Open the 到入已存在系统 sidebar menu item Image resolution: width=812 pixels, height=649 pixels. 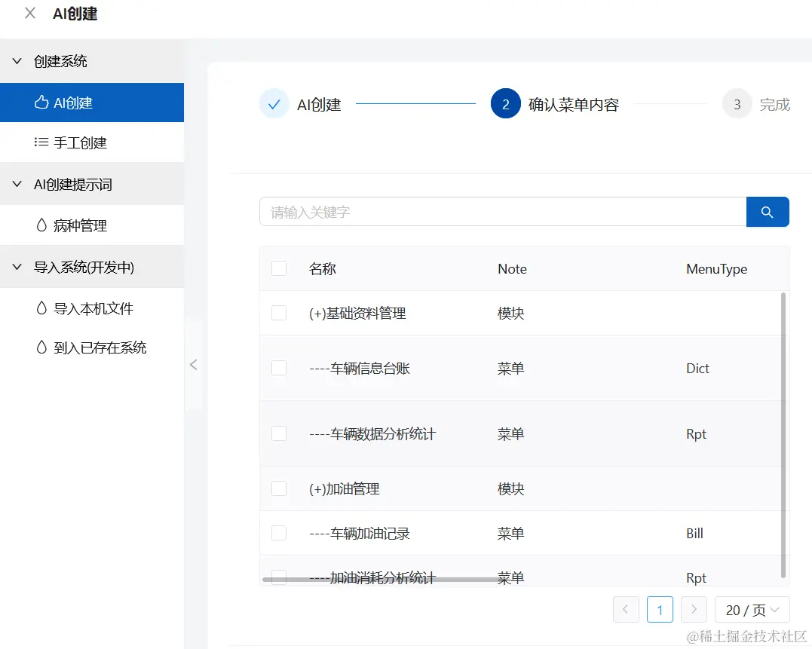coord(92,347)
